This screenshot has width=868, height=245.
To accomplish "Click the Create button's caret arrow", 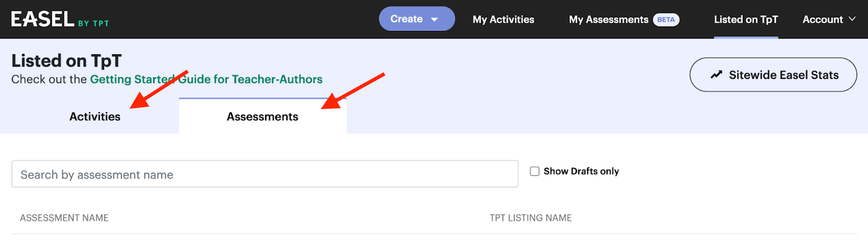I will tap(435, 20).
